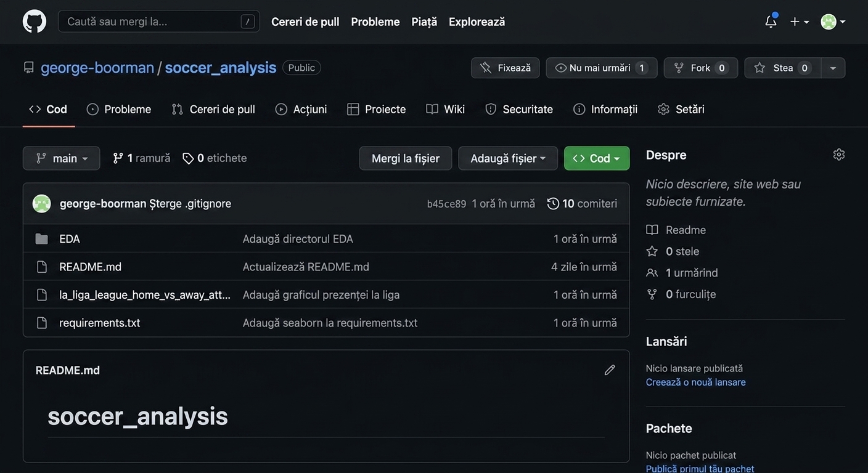This screenshot has width=868, height=473.
Task: Open commit history clock icon
Action: (x=553, y=203)
